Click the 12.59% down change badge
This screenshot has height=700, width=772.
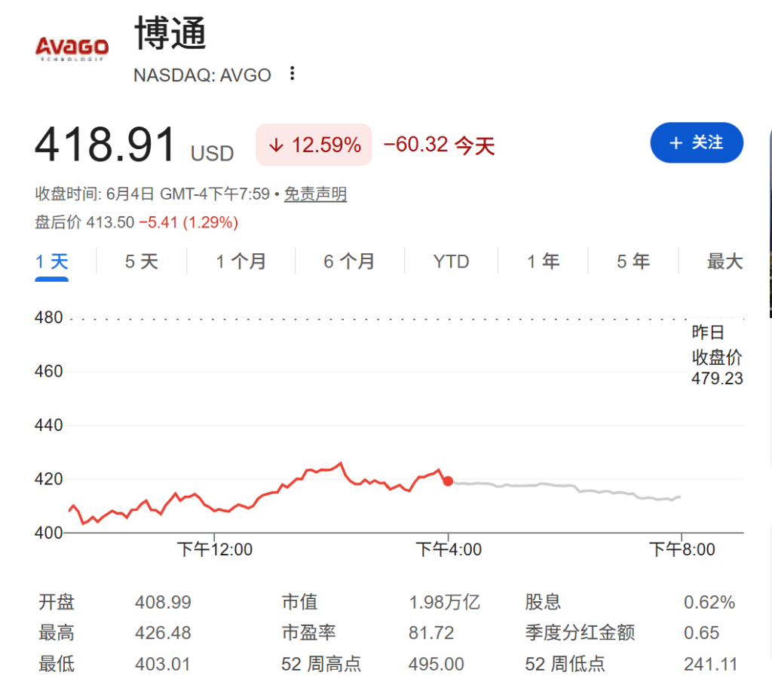[314, 145]
